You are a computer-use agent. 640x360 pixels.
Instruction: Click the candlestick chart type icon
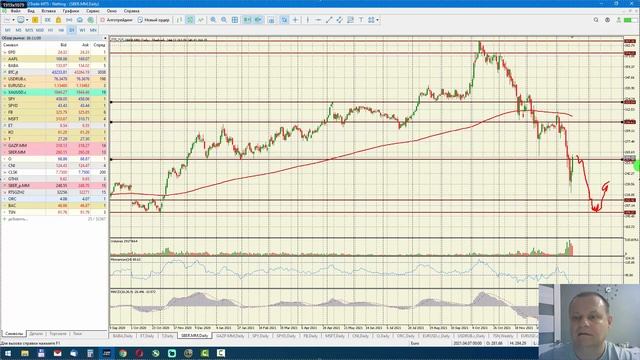190,20
